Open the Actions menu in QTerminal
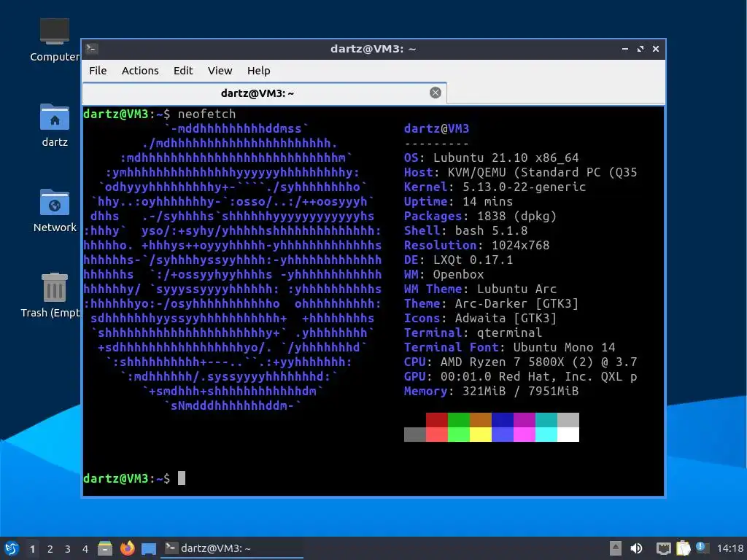Image resolution: width=747 pixels, height=560 pixels. [140, 71]
